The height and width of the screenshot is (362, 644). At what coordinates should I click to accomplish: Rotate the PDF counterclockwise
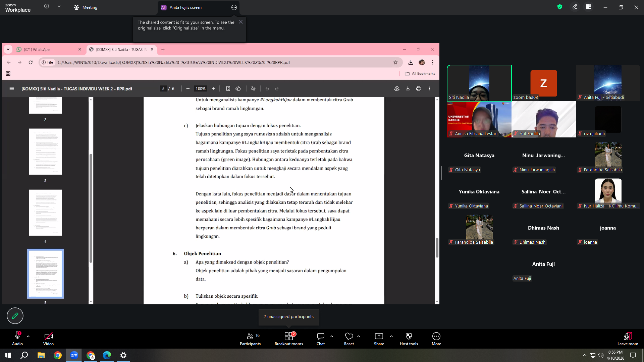(x=238, y=89)
